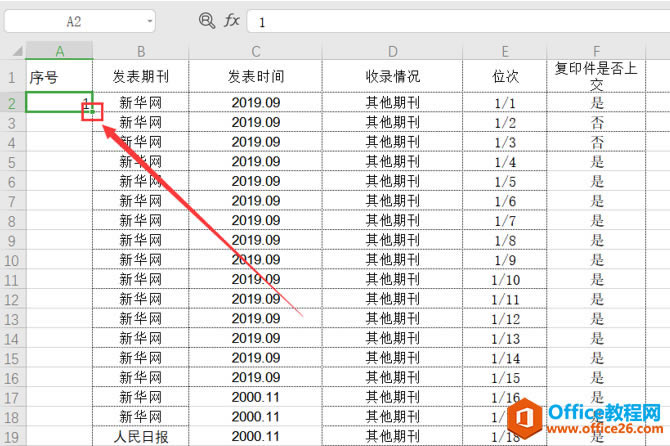Click the select-all corner triangle
Screen dimensions: 670x446
18,51
